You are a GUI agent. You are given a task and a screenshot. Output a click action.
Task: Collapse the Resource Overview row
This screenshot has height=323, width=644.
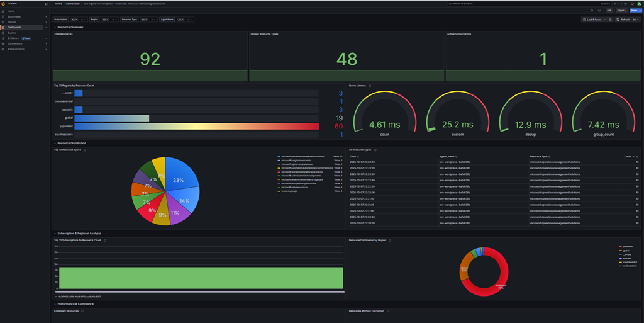point(55,28)
